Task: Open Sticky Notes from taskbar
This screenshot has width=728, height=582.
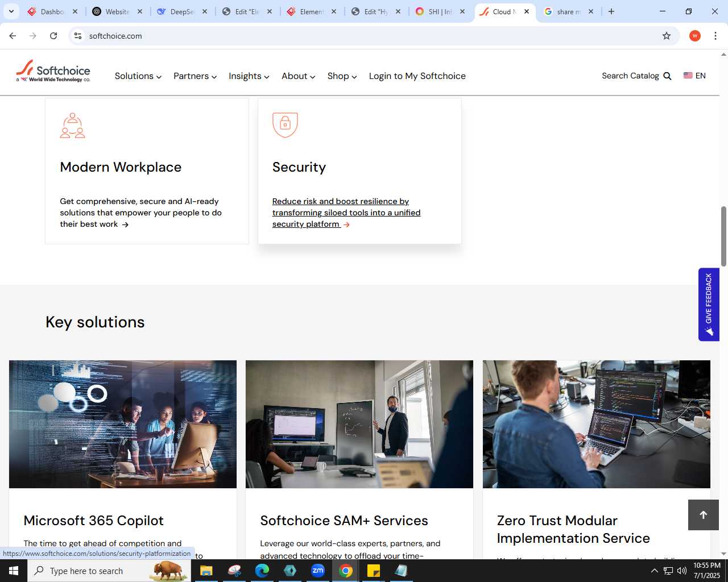Action: coord(374,571)
